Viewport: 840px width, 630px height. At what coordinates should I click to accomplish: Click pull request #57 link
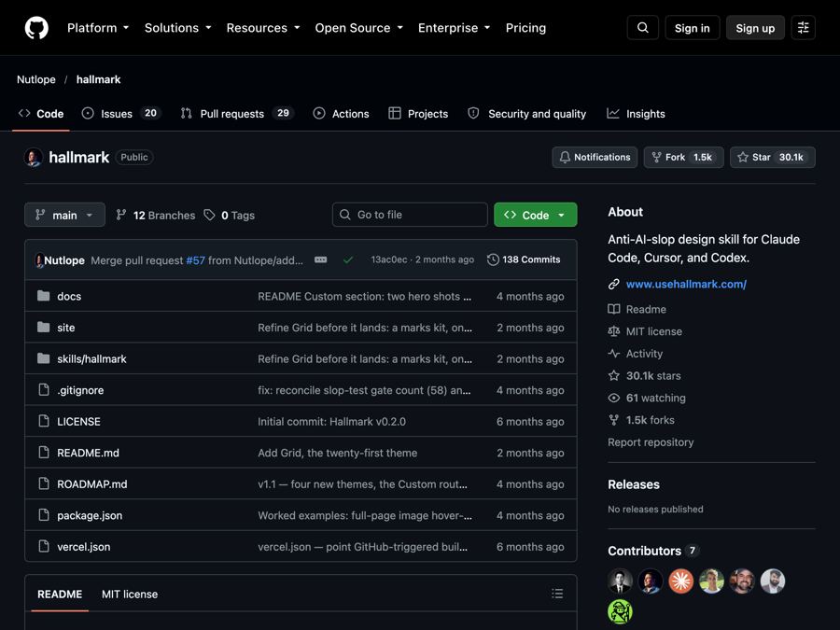[x=196, y=260]
